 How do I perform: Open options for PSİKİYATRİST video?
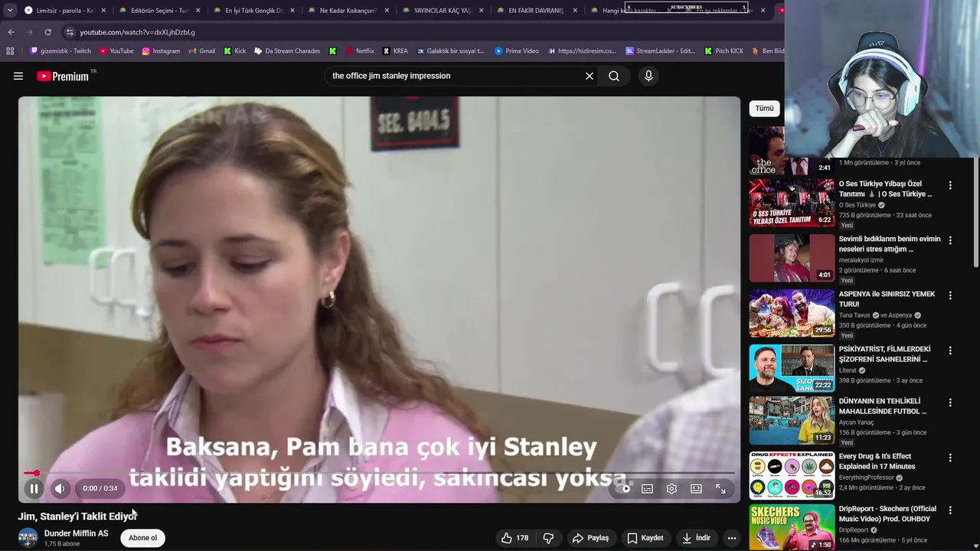tap(950, 350)
